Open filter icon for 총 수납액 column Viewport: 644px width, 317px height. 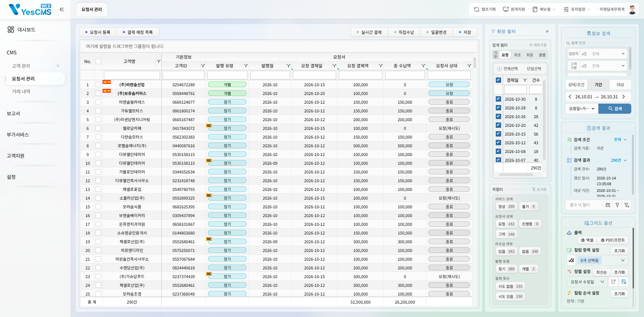coord(423,66)
